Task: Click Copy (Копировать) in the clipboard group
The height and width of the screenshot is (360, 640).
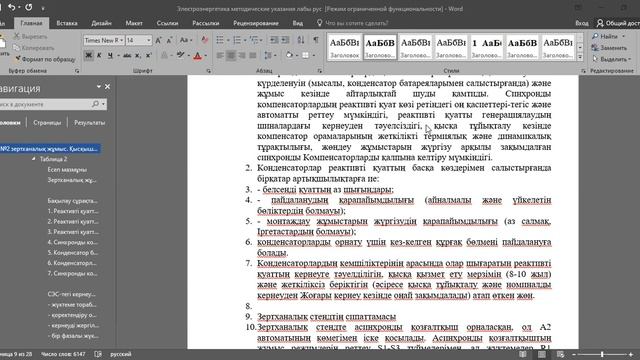Action: 34,48
